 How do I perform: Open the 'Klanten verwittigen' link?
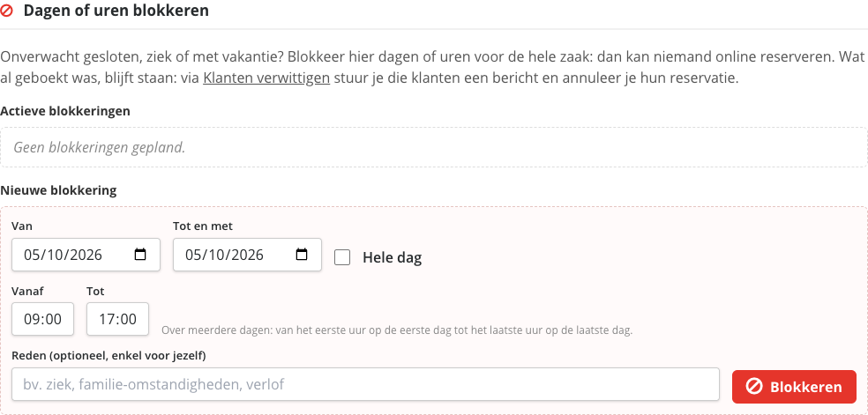(x=266, y=78)
